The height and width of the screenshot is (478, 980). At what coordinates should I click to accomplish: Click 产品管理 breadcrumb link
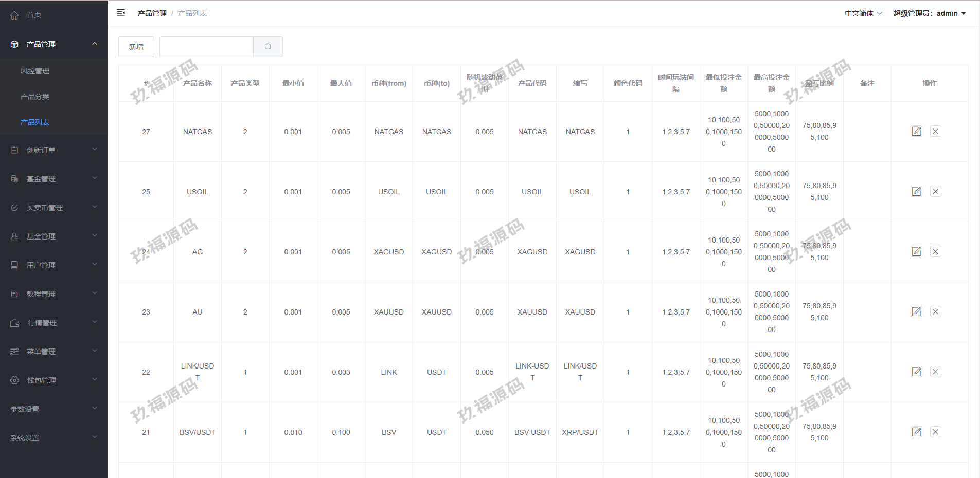[152, 14]
